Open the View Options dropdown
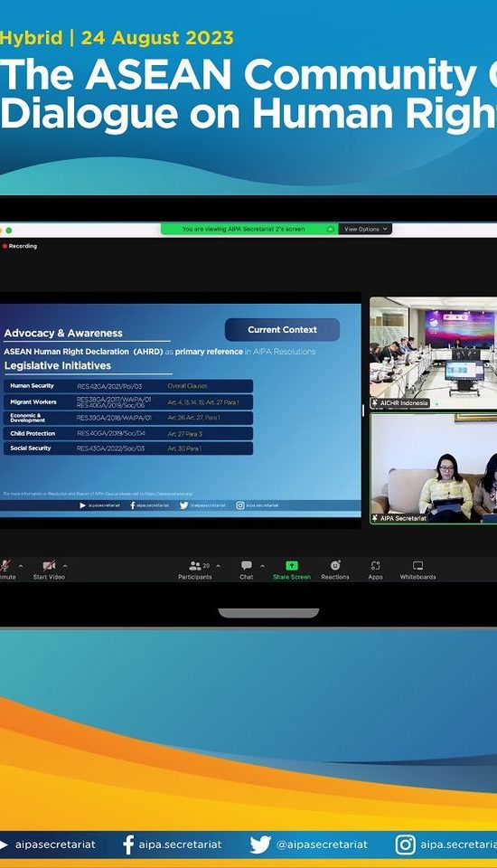The height and width of the screenshot is (868, 497). click(x=366, y=229)
